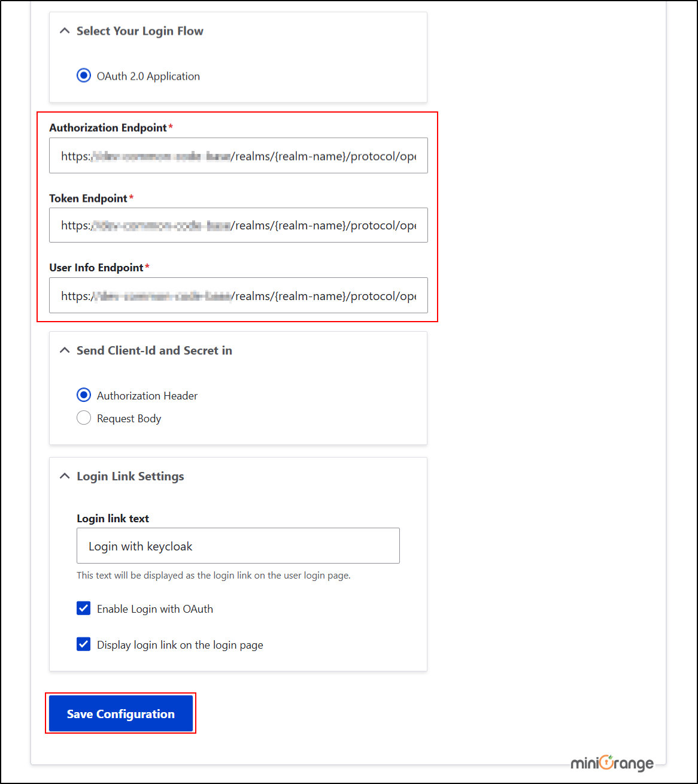This screenshot has width=698, height=784.
Task: Click inside the Token Endpoint field
Action: tap(238, 225)
